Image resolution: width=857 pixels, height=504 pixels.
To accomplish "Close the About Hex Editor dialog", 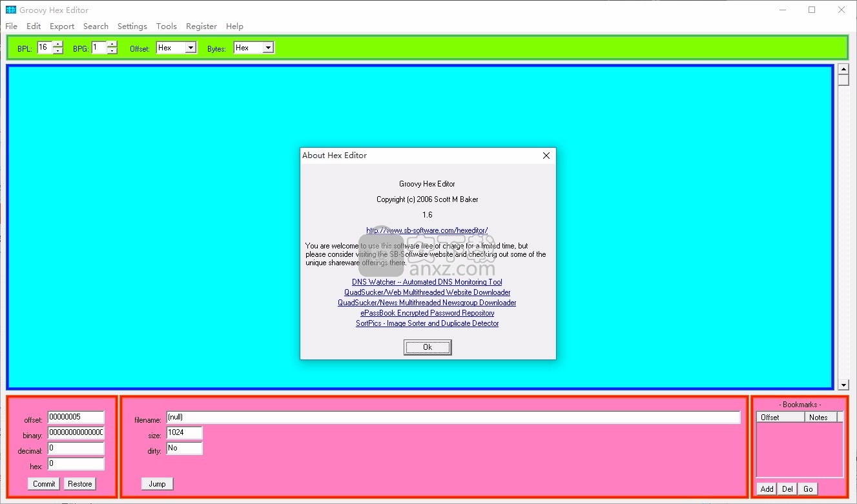I will click(x=546, y=156).
